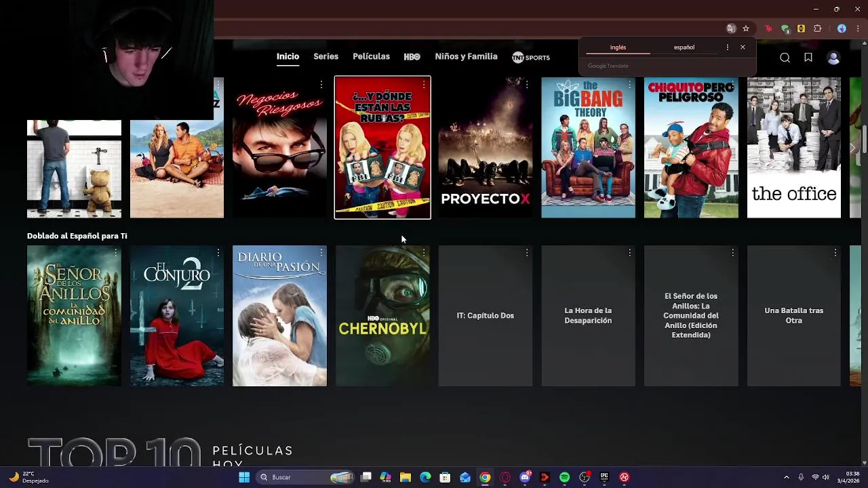Open more options for ¿Y Dónde Están las Rubias?
868x488 pixels.
[424, 85]
